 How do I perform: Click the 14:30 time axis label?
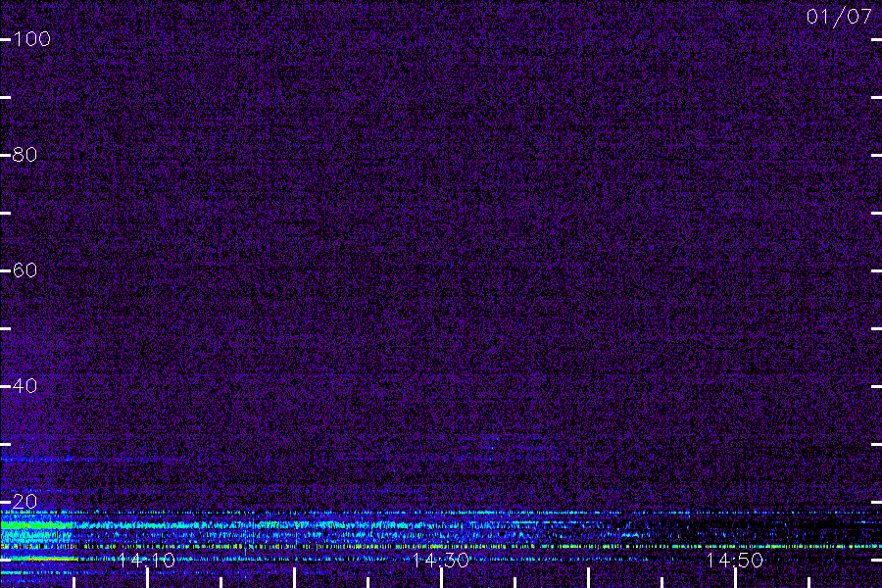pyautogui.click(x=440, y=560)
